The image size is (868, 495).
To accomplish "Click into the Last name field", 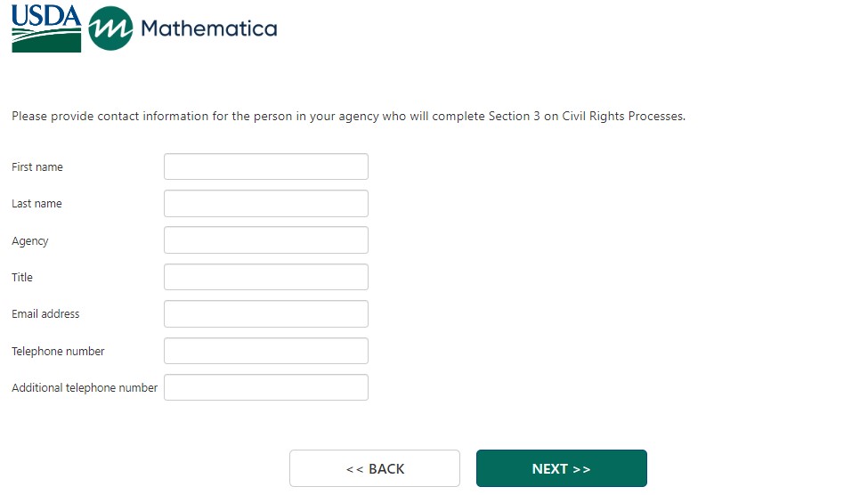I will pos(265,203).
